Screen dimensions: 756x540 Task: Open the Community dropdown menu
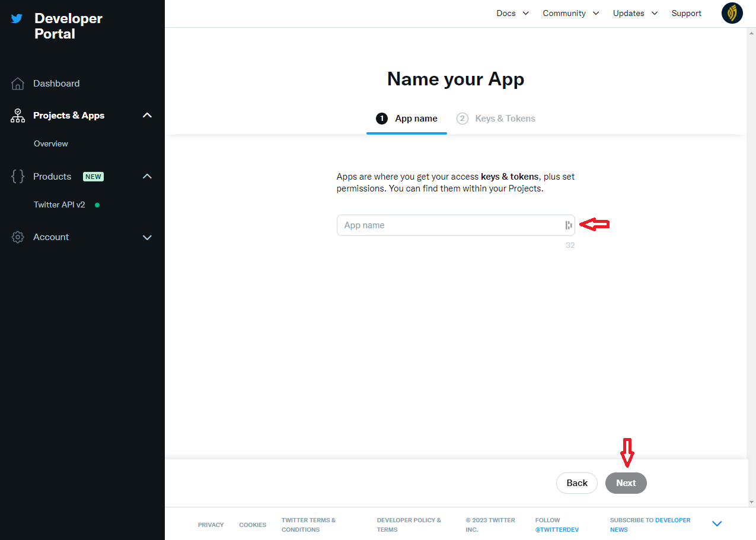pos(570,13)
